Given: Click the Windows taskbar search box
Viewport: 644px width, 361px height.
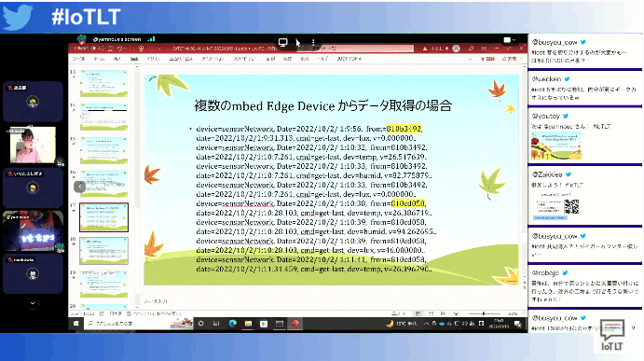Looking at the screenshot, I should tap(138, 324).
